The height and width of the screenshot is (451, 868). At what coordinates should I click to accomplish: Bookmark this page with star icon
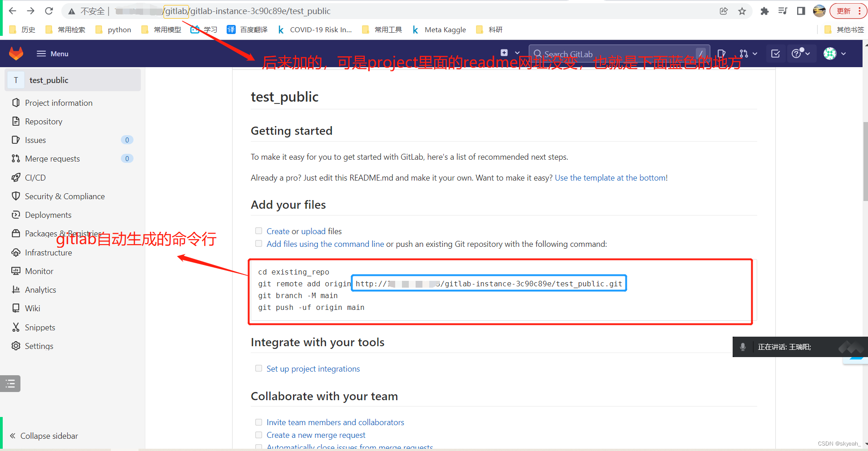(742, 11)
